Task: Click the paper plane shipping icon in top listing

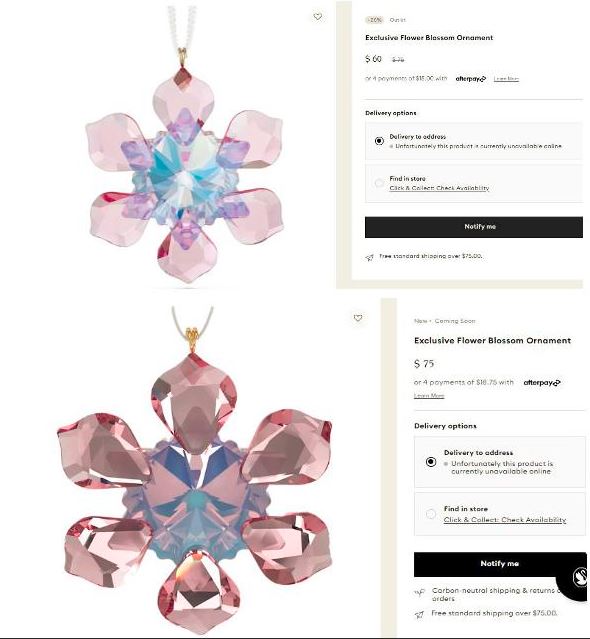Action: click(x=370, y=258)
